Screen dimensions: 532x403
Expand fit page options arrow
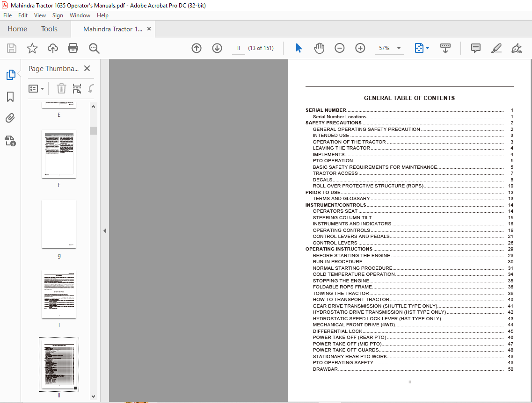pos(428,48)
